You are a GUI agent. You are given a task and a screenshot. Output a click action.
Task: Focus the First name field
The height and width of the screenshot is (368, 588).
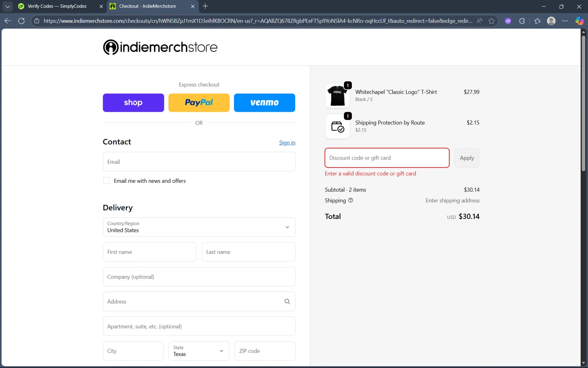click(149, 252)
